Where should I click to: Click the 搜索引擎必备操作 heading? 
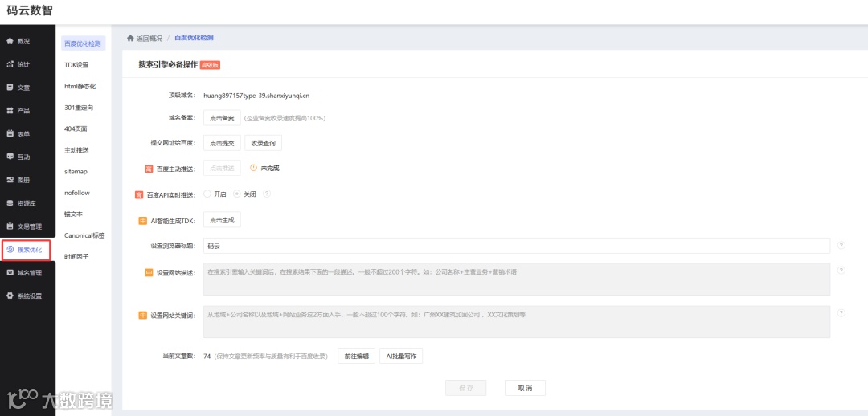pyautogui.click(x=168, y=65)
